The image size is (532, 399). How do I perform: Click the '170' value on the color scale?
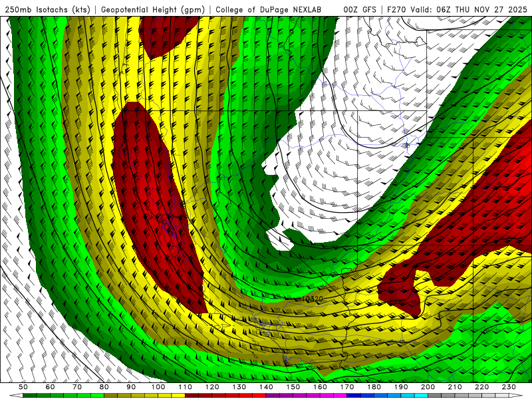(x=347, y=386)
